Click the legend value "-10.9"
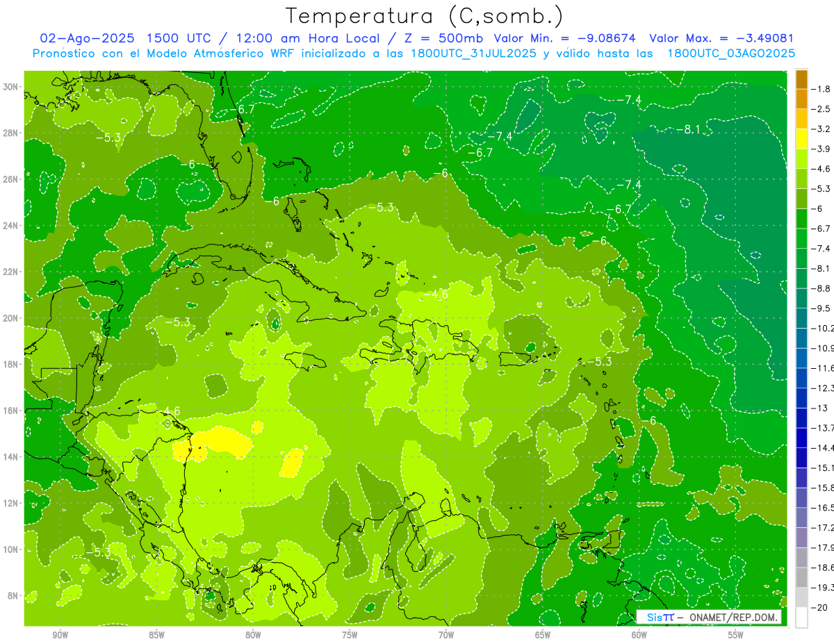Viewport: 834px width, 644px height. (x=824, y=348)
